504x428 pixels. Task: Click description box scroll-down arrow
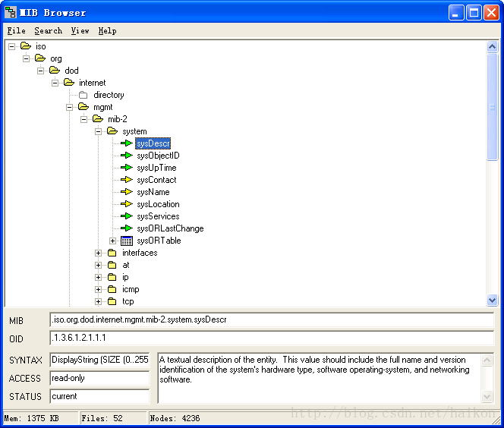tap(487, 397)
